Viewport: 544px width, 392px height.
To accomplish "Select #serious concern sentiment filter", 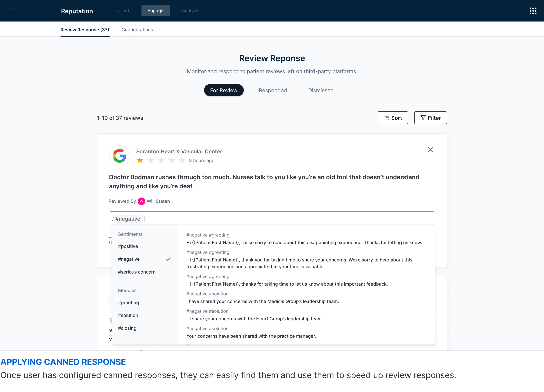I will 137,272.
